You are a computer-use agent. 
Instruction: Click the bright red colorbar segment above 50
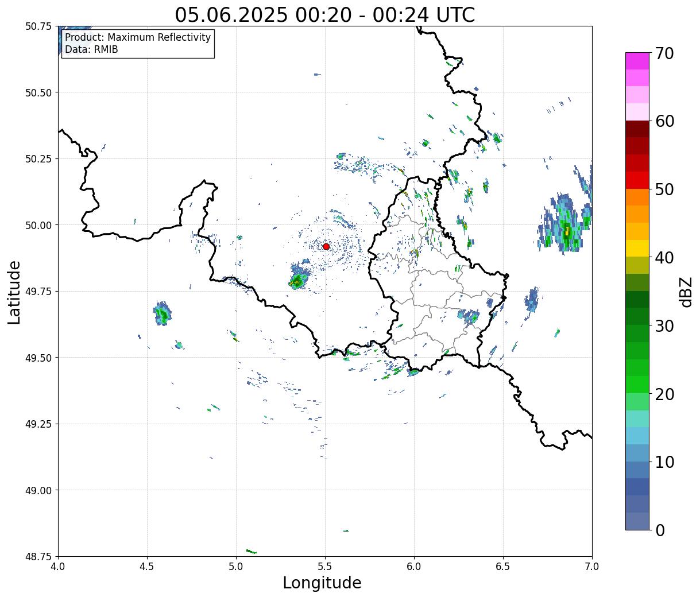coord(637,180)
